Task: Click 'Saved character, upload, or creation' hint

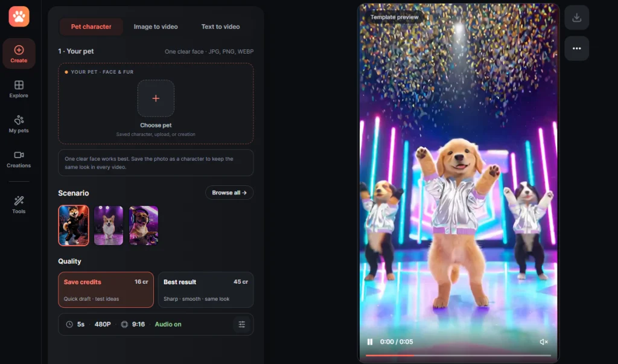Action: pos(156,135)
